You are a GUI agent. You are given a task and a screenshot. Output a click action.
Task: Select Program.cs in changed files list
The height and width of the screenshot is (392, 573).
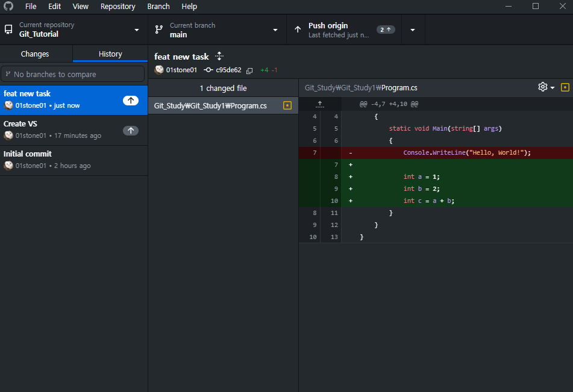(224, 105)
